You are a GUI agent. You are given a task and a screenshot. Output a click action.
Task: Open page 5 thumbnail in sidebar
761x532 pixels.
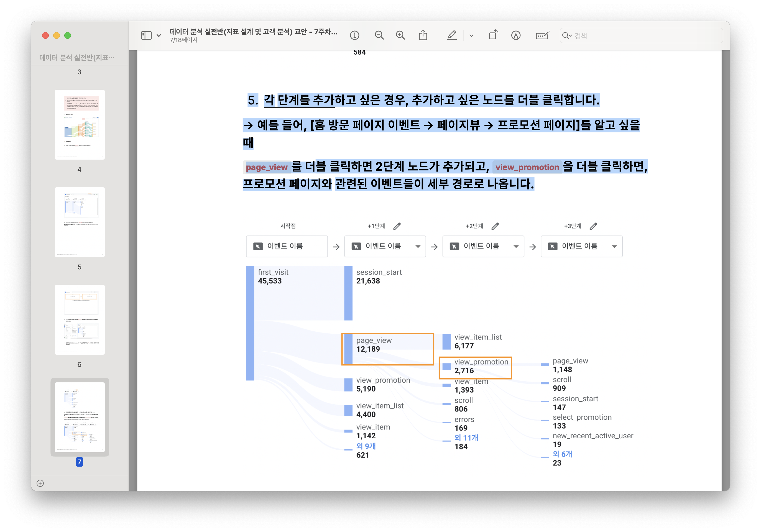tap(80, 222)
